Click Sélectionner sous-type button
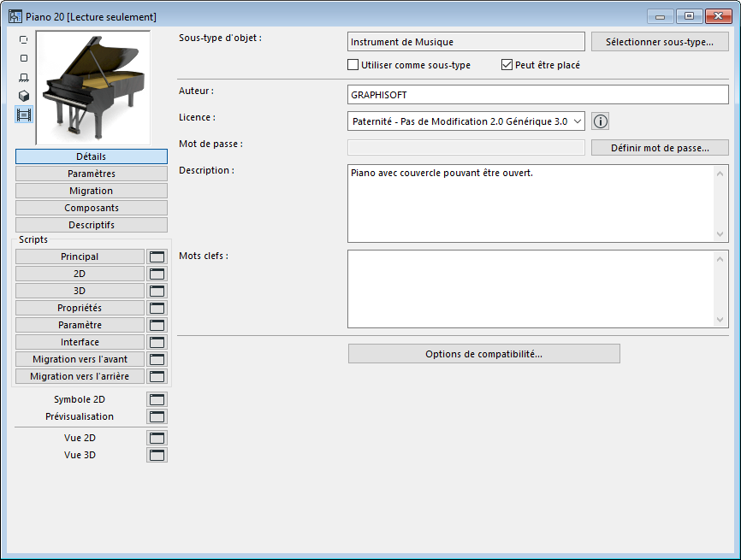This screenshot has width=741, height=560. coord(660,42)
